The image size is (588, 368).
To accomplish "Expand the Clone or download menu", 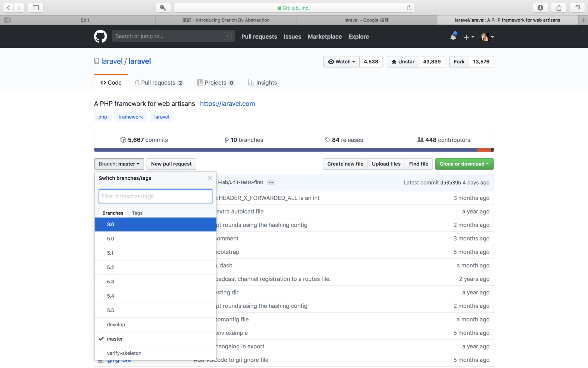I will 464,164.
